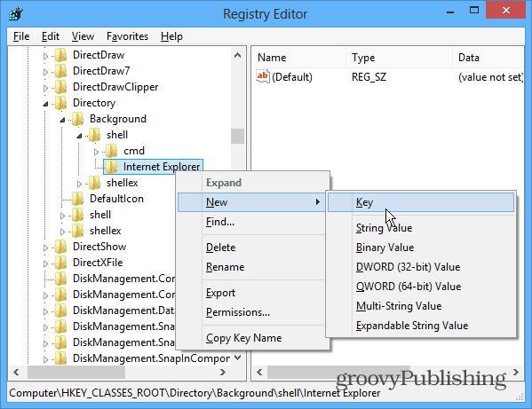
Task: Open the View menu
Action: [x=83, y=36]
